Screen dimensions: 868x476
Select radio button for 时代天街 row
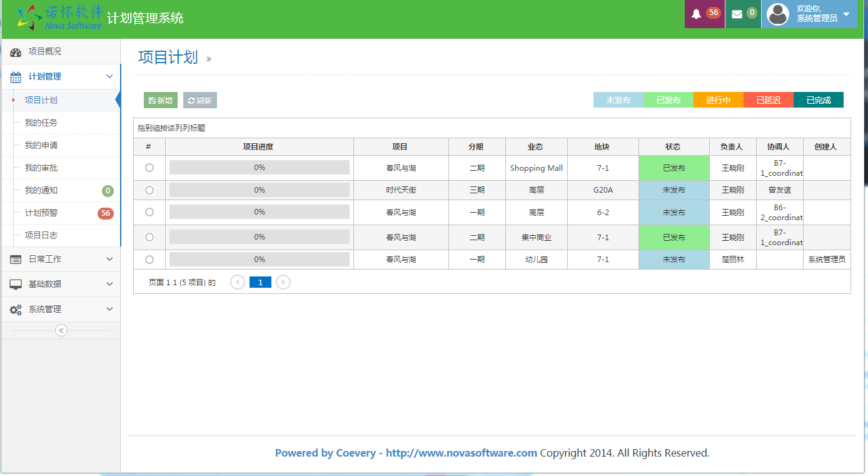(149, 190)
